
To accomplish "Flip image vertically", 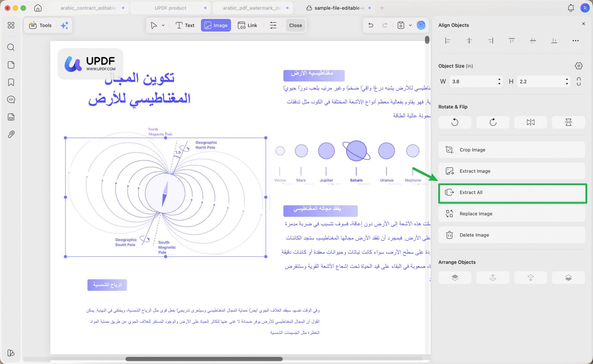I will pos(568,122).
